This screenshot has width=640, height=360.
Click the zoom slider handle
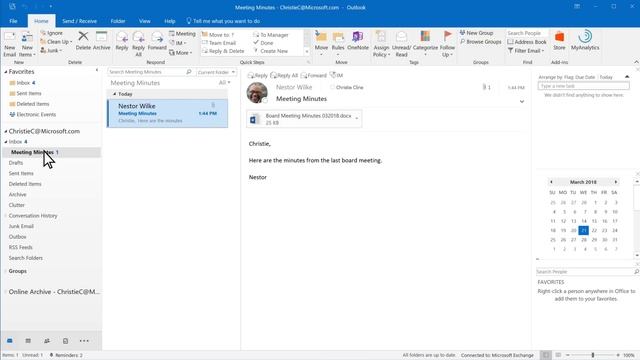pyautogui.click(x=593, y=355)
